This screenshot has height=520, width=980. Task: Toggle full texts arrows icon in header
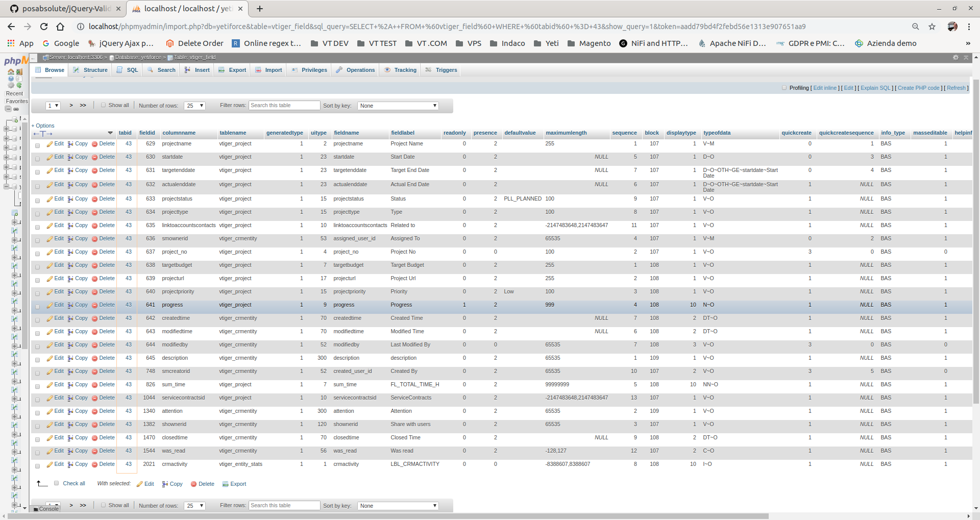tap(43, 134)
